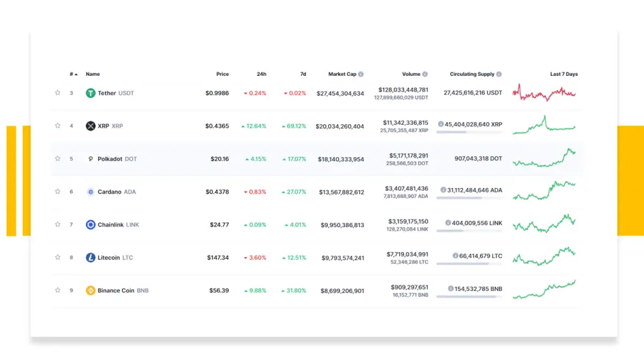The width and height of the screenshot is (644, 362).
Task: Open the XRP coin page link
Action: 110,126
